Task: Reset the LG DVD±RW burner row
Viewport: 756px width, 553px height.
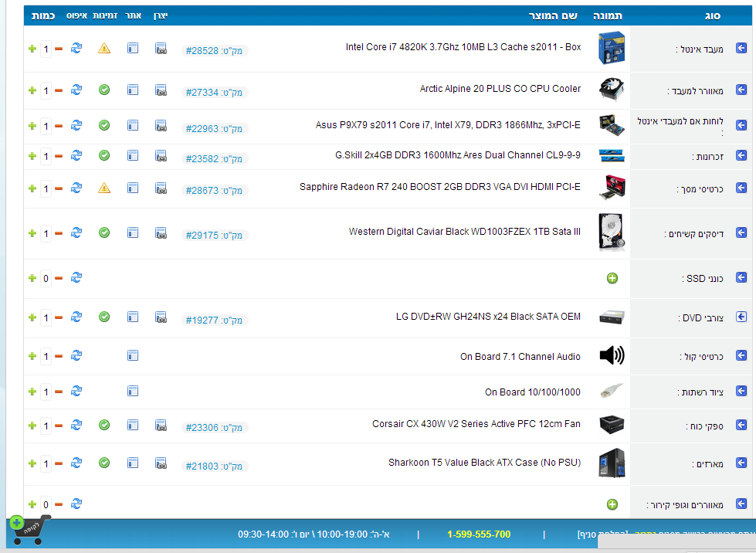Action: coord(76,317)
